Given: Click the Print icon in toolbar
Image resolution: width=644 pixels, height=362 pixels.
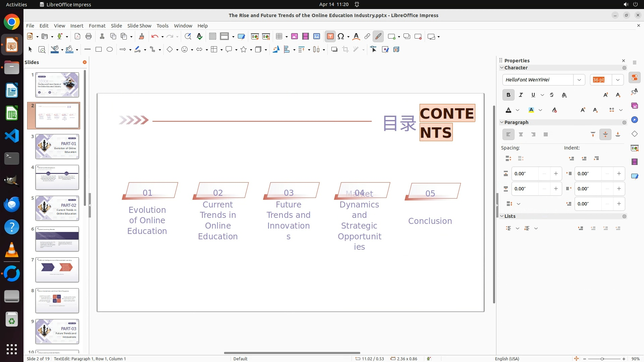Looking at the screenshot, I should click(89, 37).
